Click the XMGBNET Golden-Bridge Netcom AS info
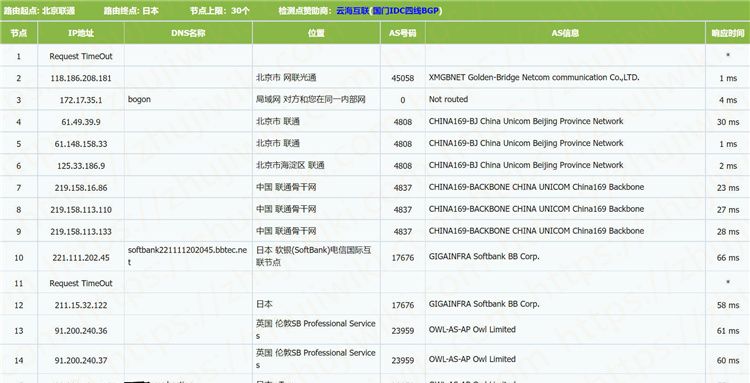 click(x=534, y=77)
